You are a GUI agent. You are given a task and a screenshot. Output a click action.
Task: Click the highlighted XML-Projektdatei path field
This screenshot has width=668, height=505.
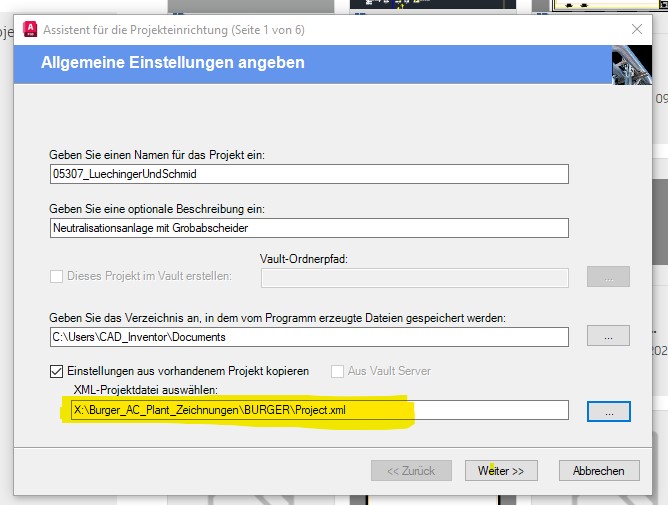pyautogui.click(x=320, y=410)
